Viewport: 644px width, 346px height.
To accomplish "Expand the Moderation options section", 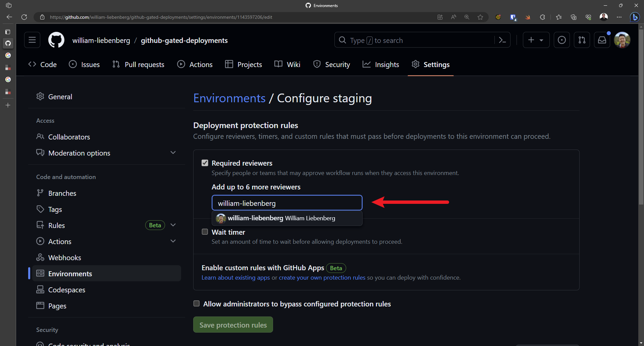I will [173, 153].
